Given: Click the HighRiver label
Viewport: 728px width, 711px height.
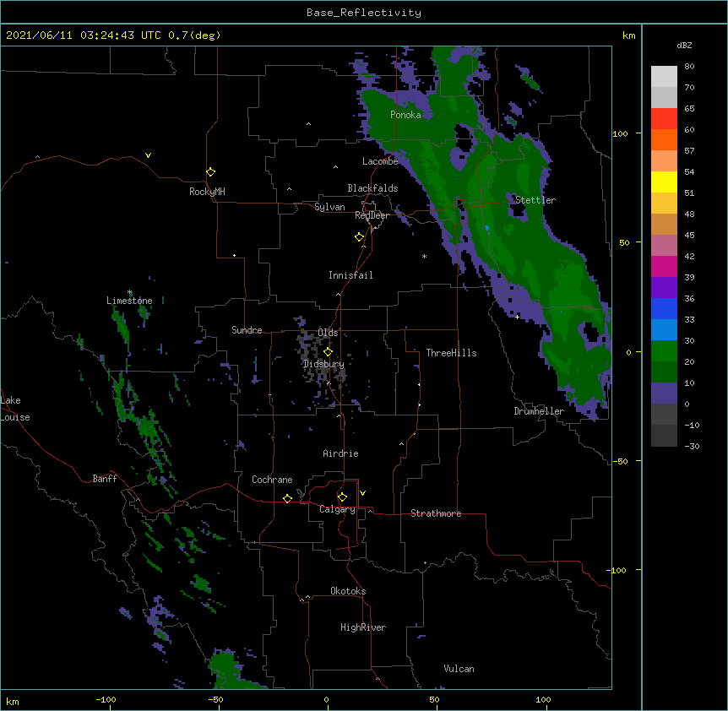Looking at the screenshot, I should pos(363,627).
